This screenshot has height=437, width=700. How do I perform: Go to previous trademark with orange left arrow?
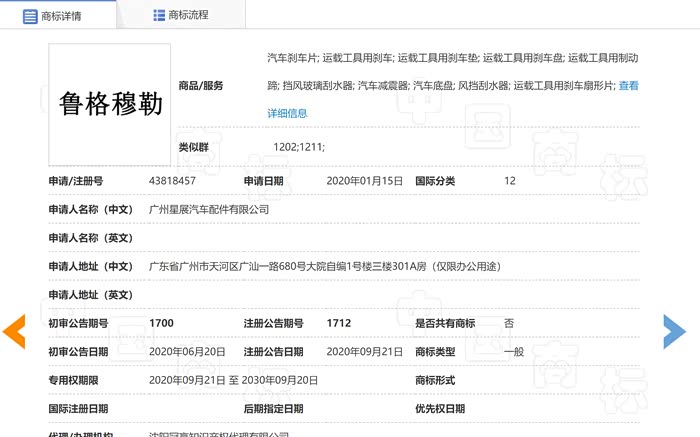(x=14, y=332)
